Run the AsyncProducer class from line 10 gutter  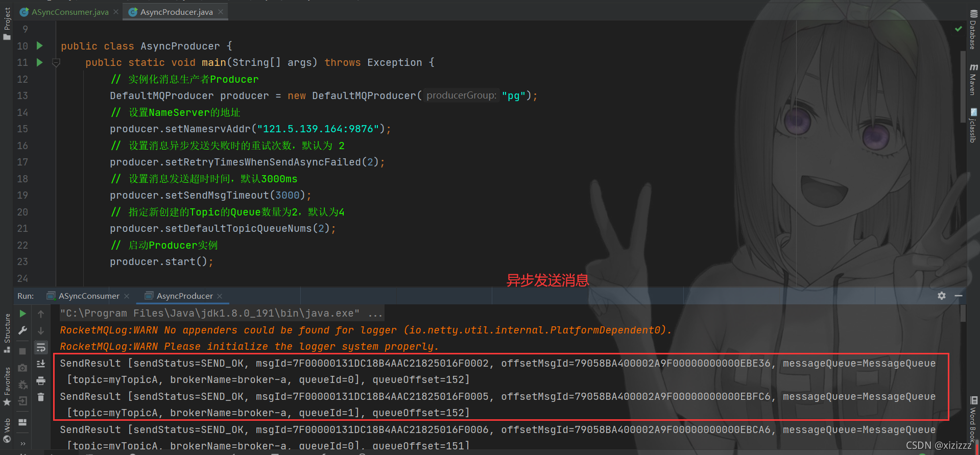pos(40,46)
